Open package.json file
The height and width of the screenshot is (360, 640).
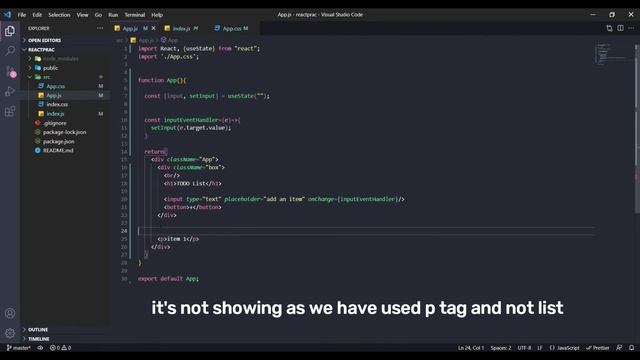click(x=58, y=141)
